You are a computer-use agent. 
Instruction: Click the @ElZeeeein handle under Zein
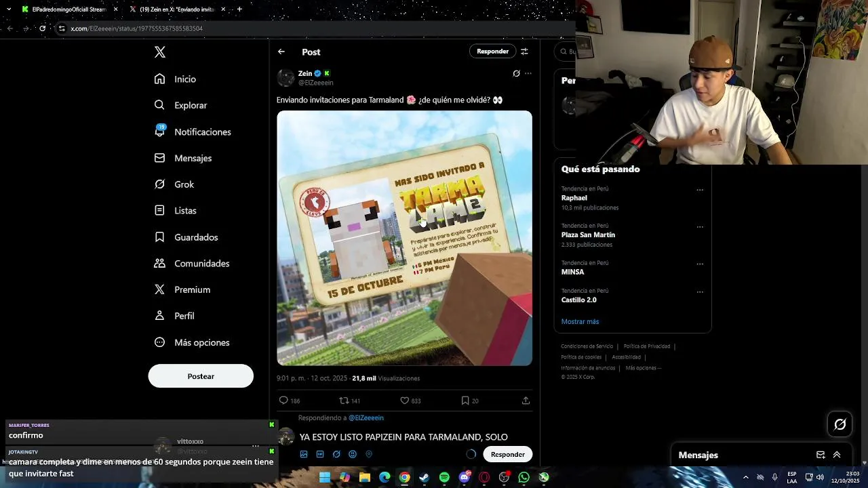[x=316, y=83]
